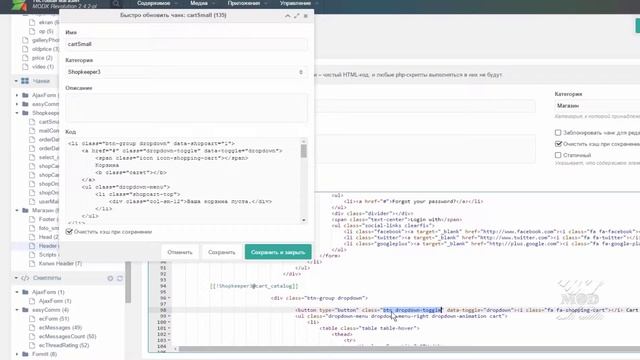
Task: Enable the Статичный checkbox
Action: click(558, 155)
